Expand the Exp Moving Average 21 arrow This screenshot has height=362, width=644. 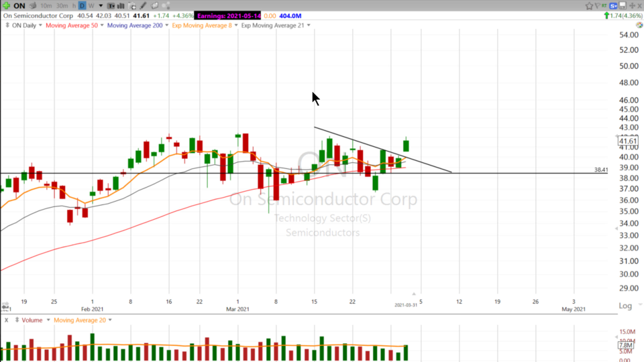(309, 25)
